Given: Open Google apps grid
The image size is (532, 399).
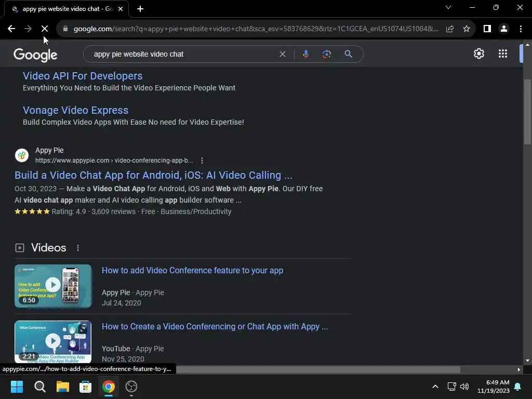Looking at the screenshot, I should pos(503,54).
